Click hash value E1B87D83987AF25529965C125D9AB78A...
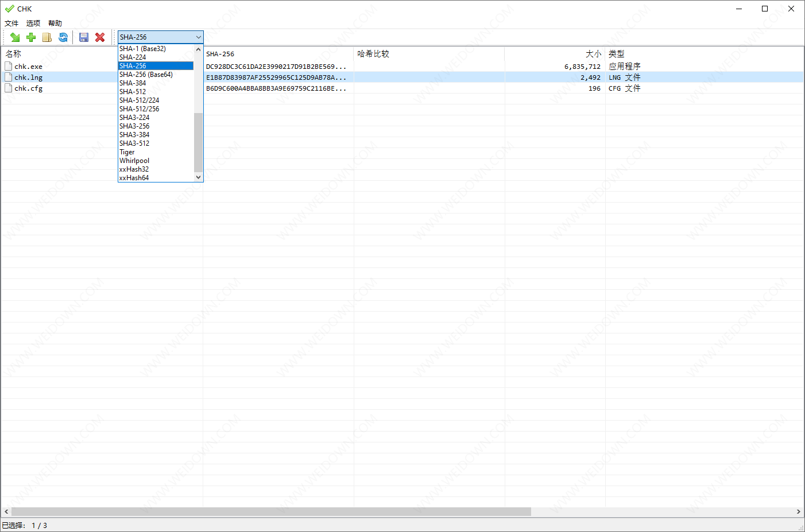805x532 pixels. (x=276, y=77)
